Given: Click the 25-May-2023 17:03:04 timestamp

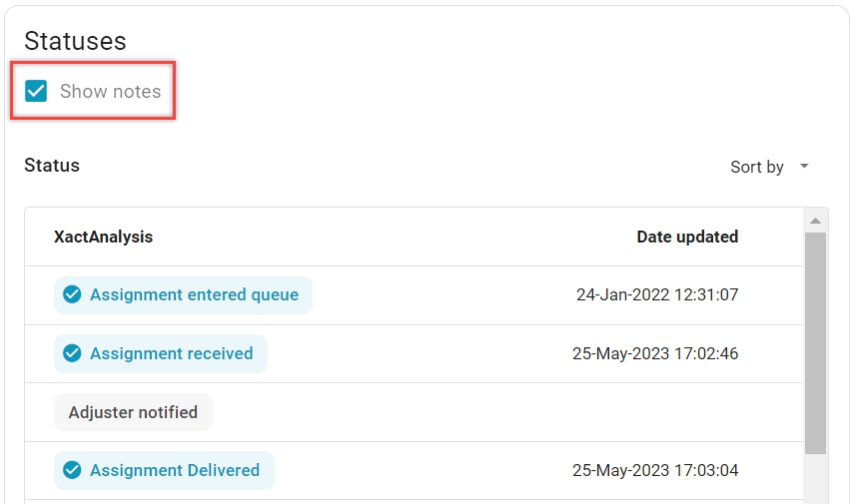Looking at the screenshot, I should pyautogui.click(x=655, y=470).
